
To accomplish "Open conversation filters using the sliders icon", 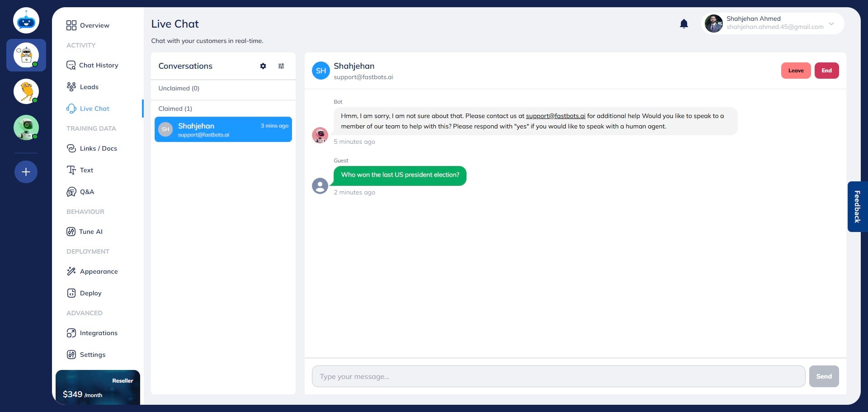I will point(281,66).
